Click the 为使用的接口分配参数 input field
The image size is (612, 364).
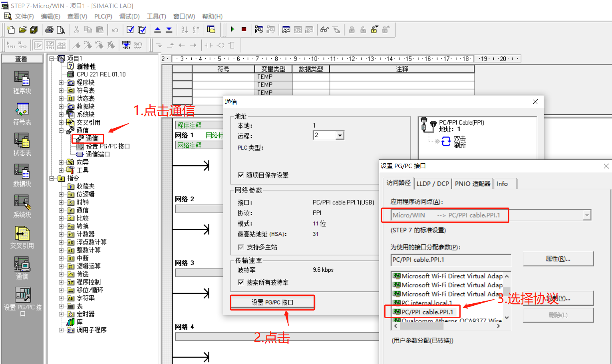(x=451, y=260)
